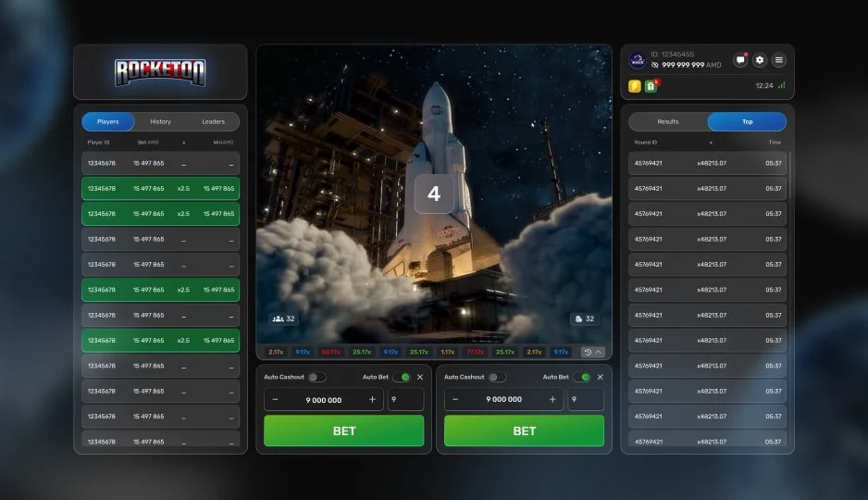Increase bet with plus in right bet panel
The height and width of the screenshot is (500, 868).
[x=552, y=399]
